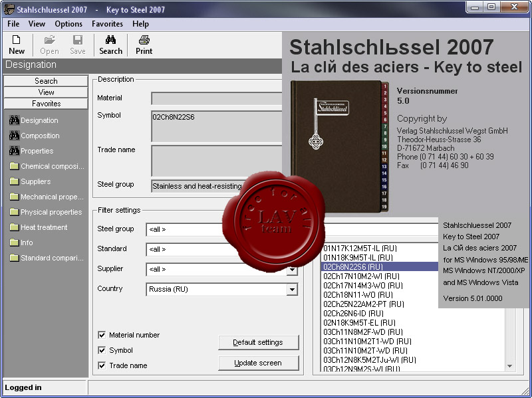This screenshot has width=532, height=398.
Task: Click the View sidebar header button
Action: pyautogui.click(x=46, y=92)
